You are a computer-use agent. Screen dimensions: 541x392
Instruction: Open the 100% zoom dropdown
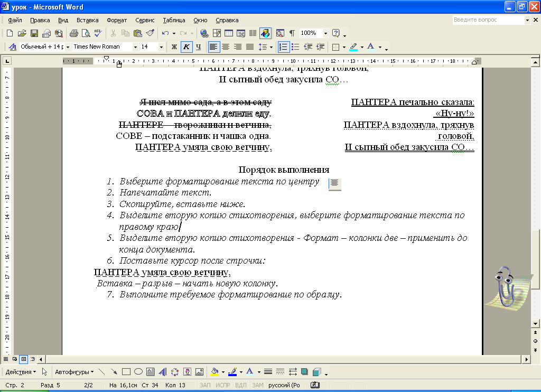[325, 33]
